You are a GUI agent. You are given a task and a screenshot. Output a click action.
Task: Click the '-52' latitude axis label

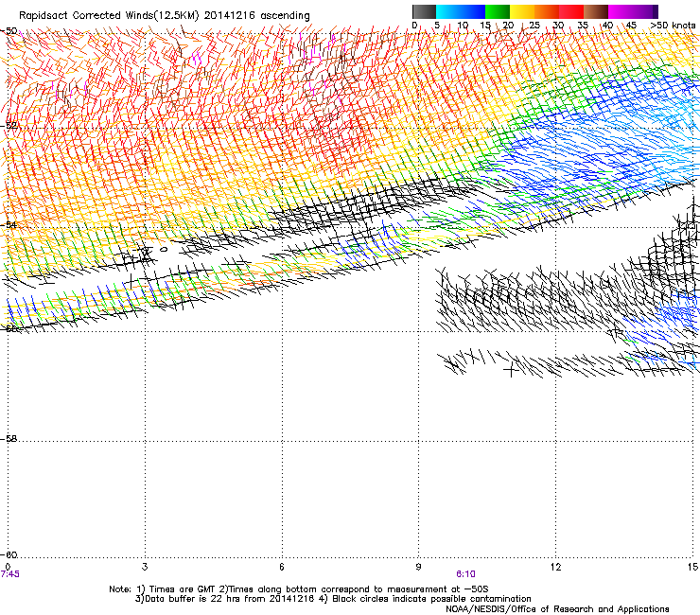(x=9, y=126)
